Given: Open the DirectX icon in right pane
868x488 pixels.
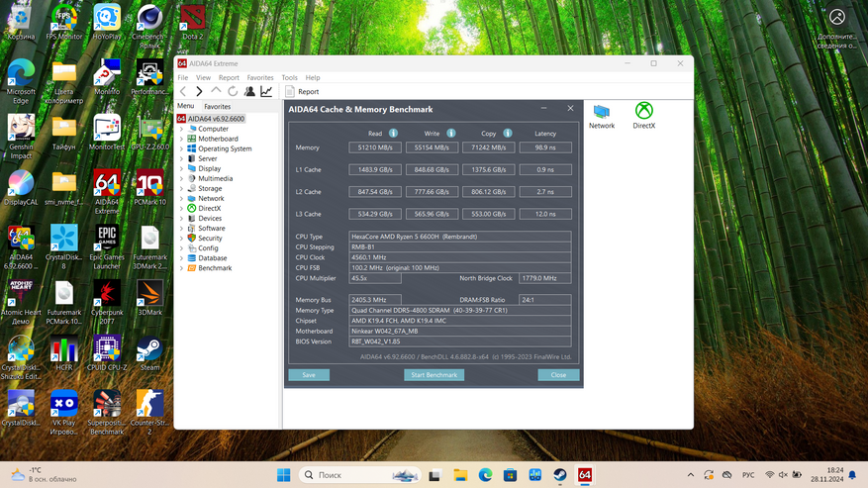Looking at the screenshot, I should click(x=643, y=116).
